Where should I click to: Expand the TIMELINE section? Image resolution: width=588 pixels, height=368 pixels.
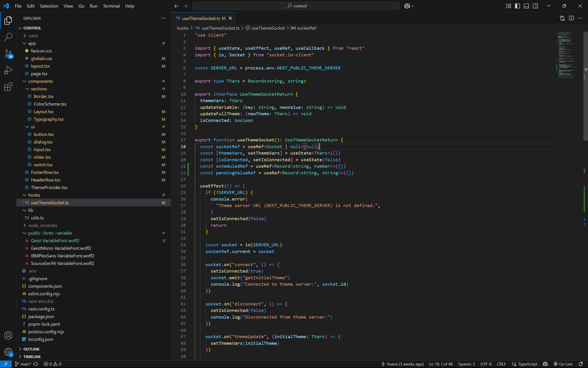coord(93,356)
